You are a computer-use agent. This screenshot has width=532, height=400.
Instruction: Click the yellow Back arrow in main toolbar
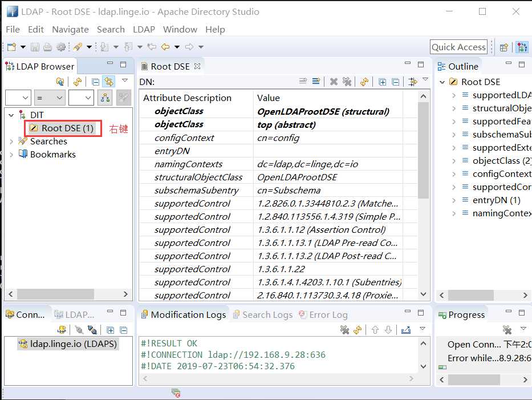165,47
